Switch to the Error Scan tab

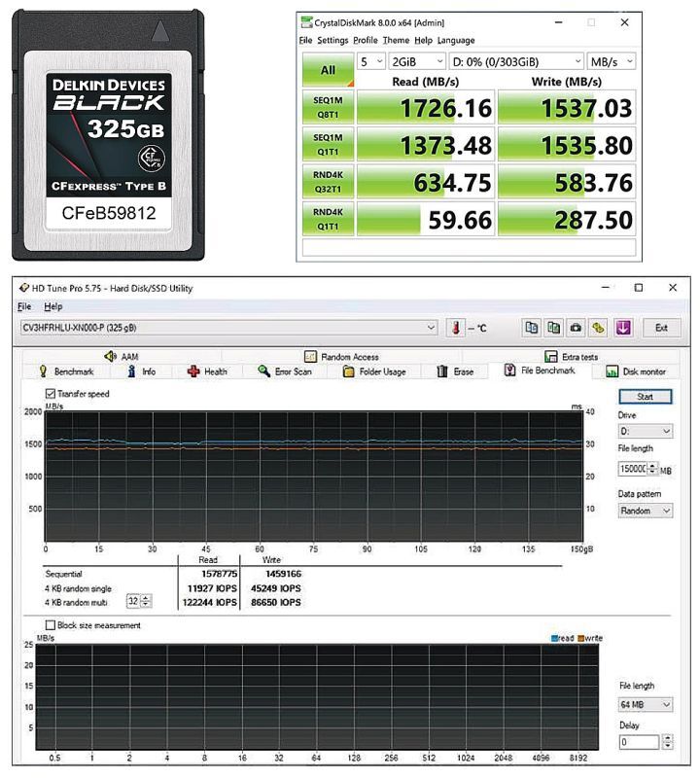pyautogui.click(x=285, y=371)
